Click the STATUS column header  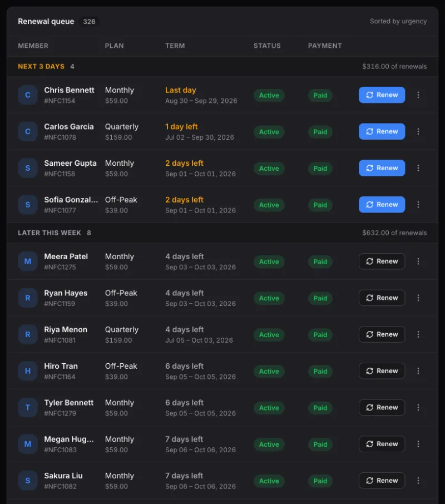[x=267, y=46]
